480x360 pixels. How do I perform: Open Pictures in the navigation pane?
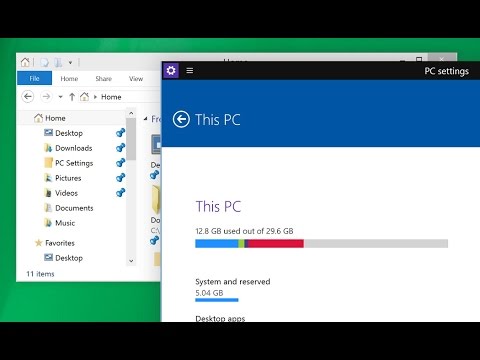[68, 178]
